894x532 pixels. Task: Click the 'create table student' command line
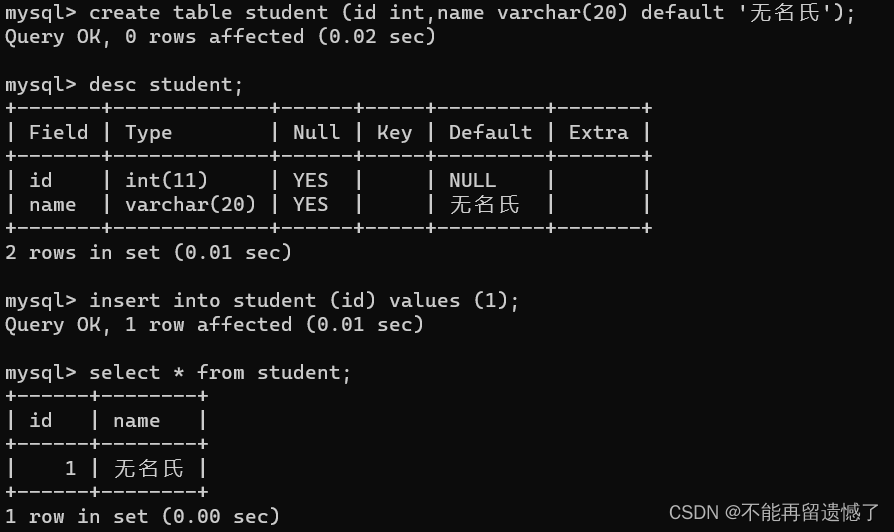coord(430,13)
